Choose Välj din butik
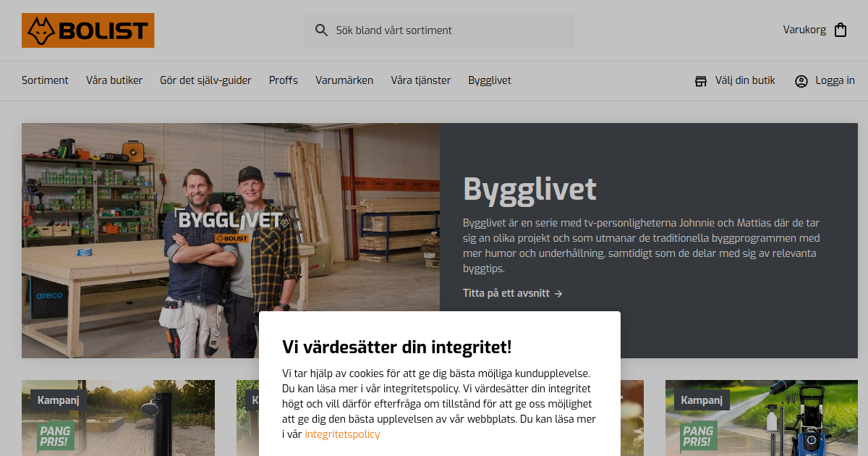Screen dimensions: 868x456 click(745, 80)
